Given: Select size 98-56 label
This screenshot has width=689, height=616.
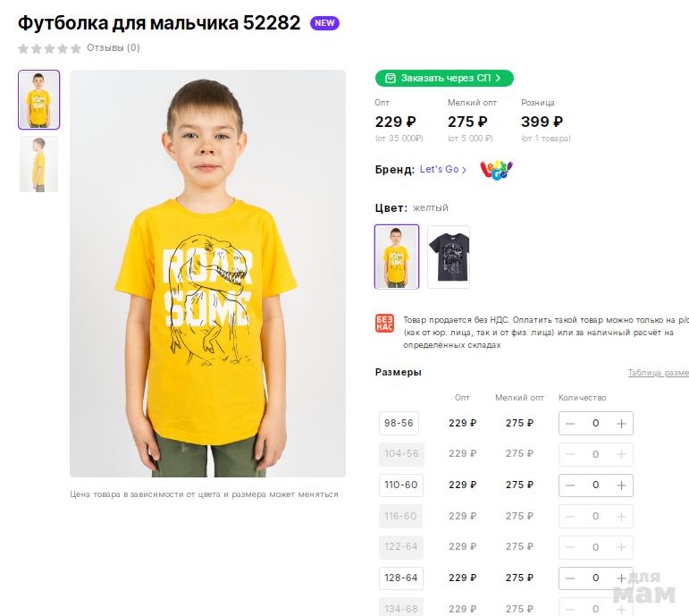Looking at the screenshot, I should coord(399,424).
